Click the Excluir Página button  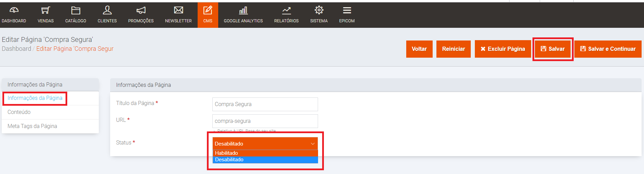tap(503, 49)
